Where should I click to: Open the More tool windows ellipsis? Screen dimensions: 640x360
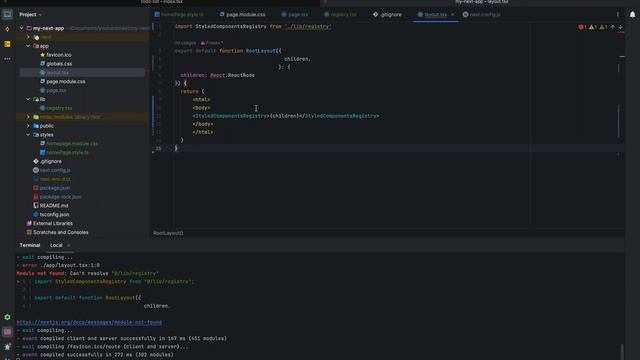[7, 59]
